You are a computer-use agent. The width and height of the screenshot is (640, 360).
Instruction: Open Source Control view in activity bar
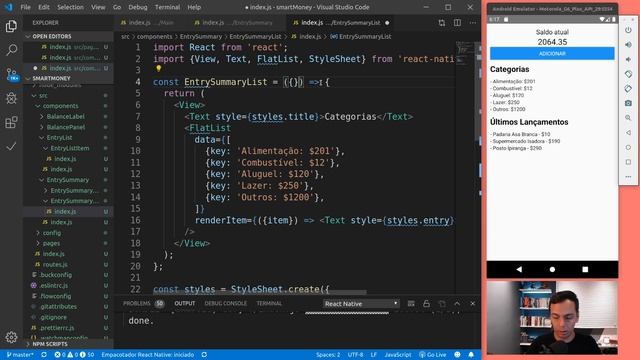pyautogui.click(x=12, y=74)
